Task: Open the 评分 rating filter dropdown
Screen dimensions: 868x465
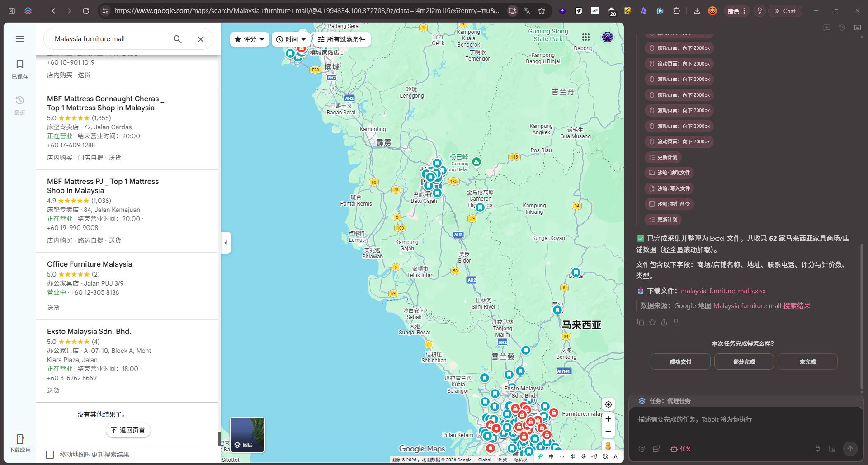Action: click(x=249, y=39)
